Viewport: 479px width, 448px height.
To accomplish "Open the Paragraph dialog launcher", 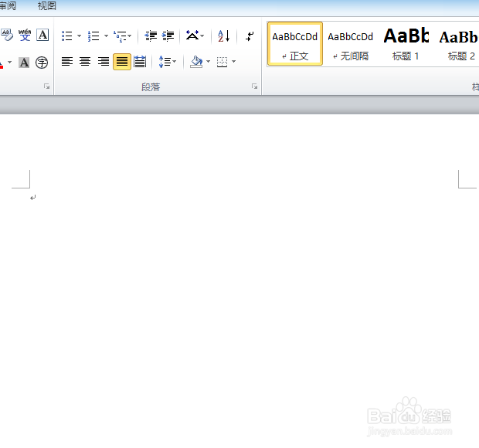I will (254, 87).
